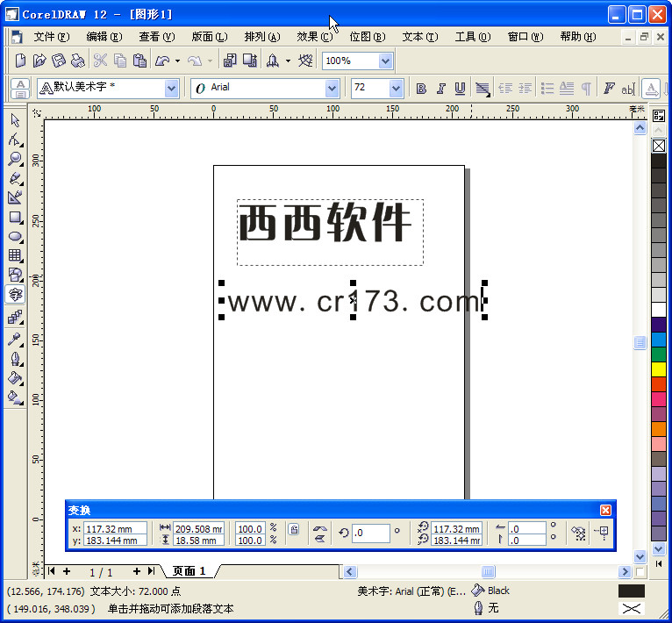Toggle Bold formatting
The width and height of the screenshot is (672, 623).
click(x=421, y=89)
